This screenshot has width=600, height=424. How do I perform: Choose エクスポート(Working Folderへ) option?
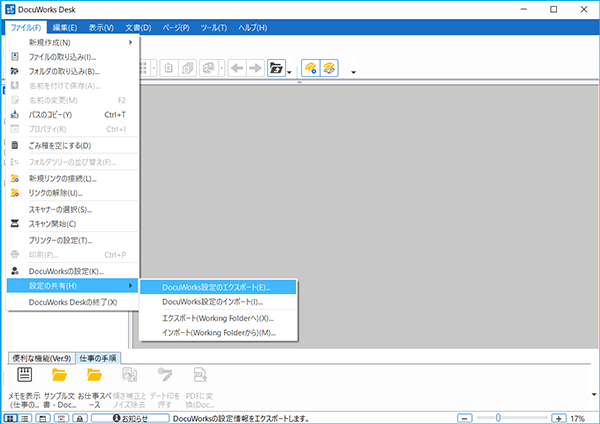pos(217,318)
